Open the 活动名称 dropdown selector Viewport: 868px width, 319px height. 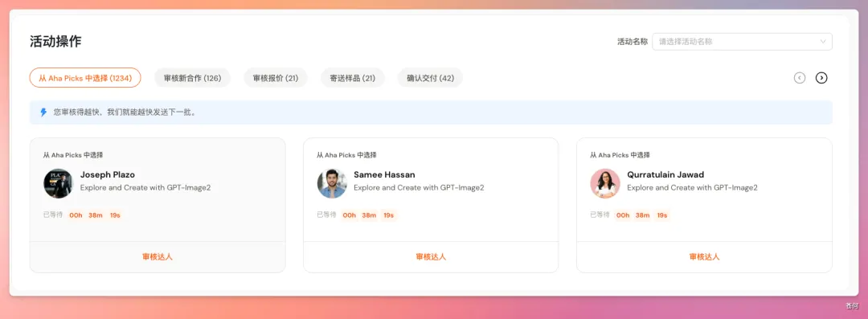pyautogui.click(x=742, y=42)
